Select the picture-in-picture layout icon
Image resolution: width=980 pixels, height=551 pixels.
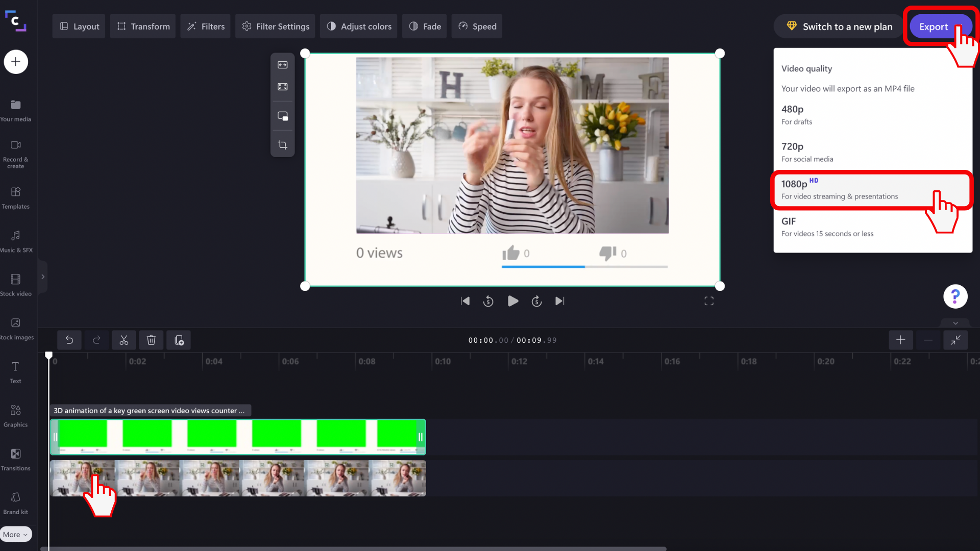pos(282,116)
